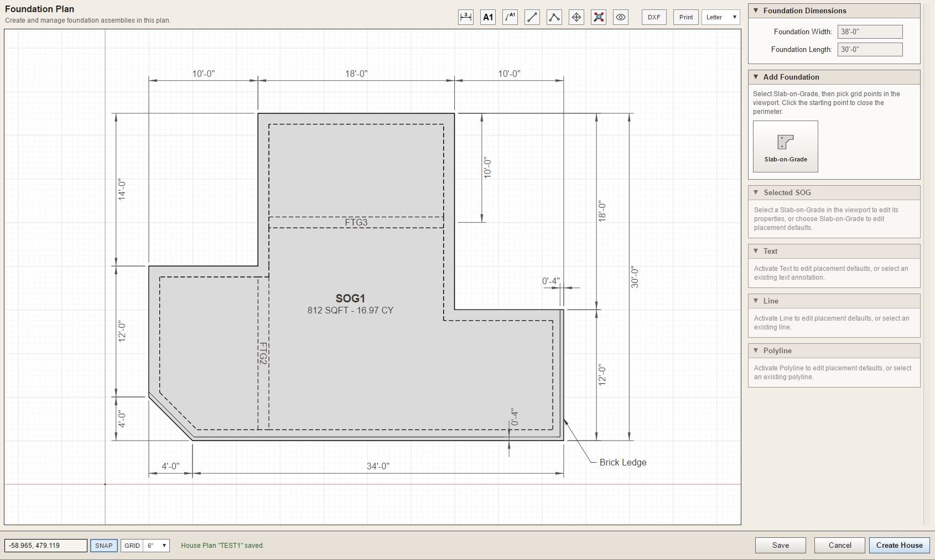Place a Slab-on-Grade foundation
The width and height of the screenshot is (935, 560).
click(x=785, y=146)
